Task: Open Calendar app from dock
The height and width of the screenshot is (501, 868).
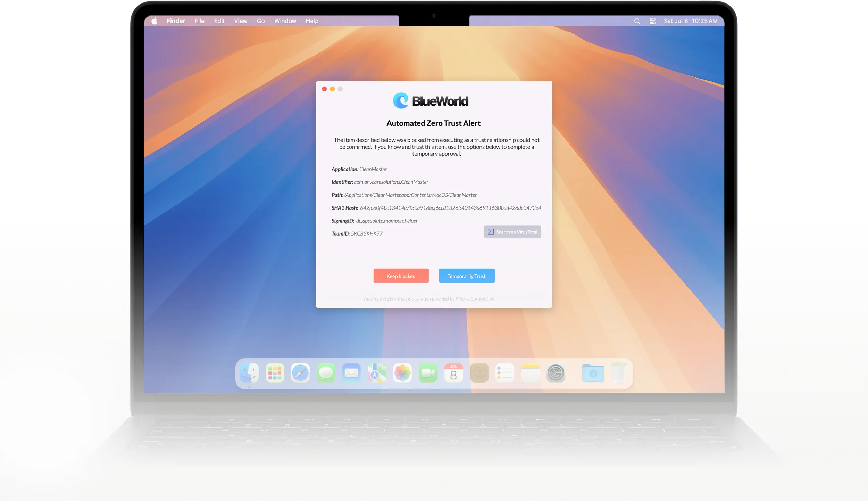Action: (x=454, y=373)
